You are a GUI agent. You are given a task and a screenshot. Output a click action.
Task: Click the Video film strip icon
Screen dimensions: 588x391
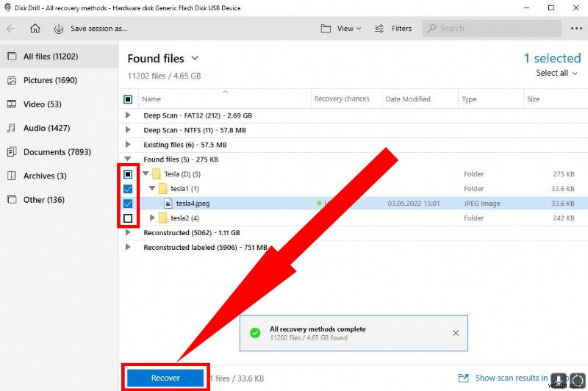click(12, 104)
